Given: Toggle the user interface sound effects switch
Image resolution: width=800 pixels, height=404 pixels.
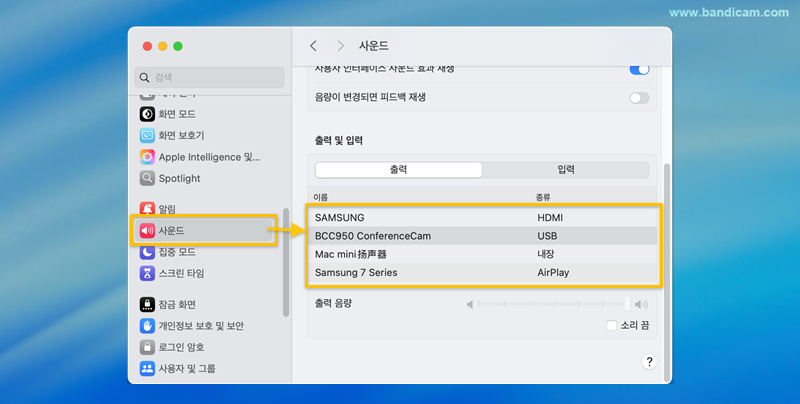Looking at the screenshot, I should point(639,69).
